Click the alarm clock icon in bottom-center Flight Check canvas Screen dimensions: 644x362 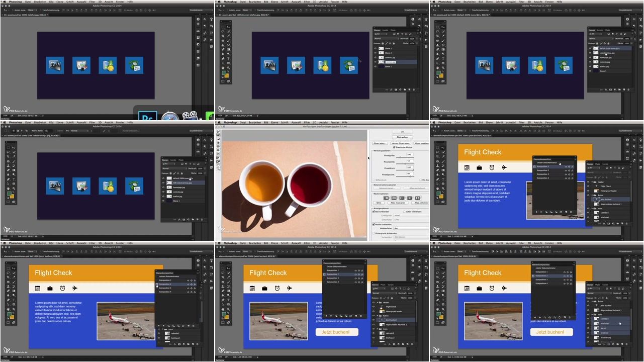click(277, 288)
